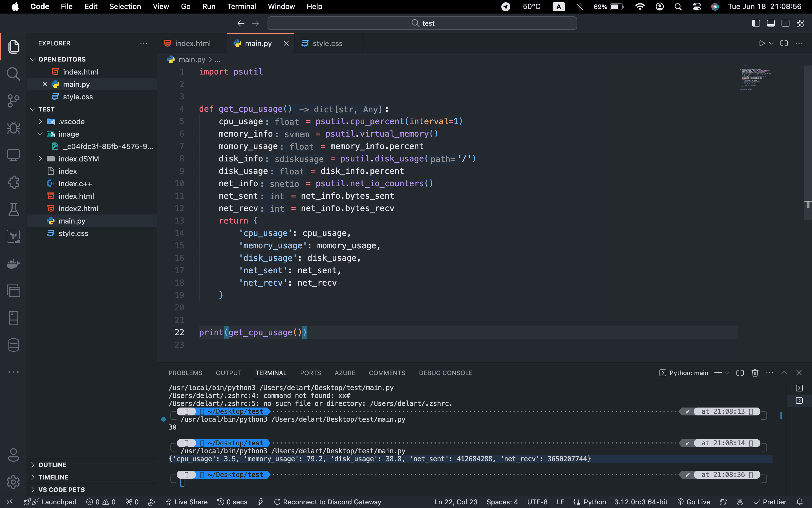Click the editor minimap code preview
Screen dimensions: 812x508
pyautogui.click(x=755, y=78)
